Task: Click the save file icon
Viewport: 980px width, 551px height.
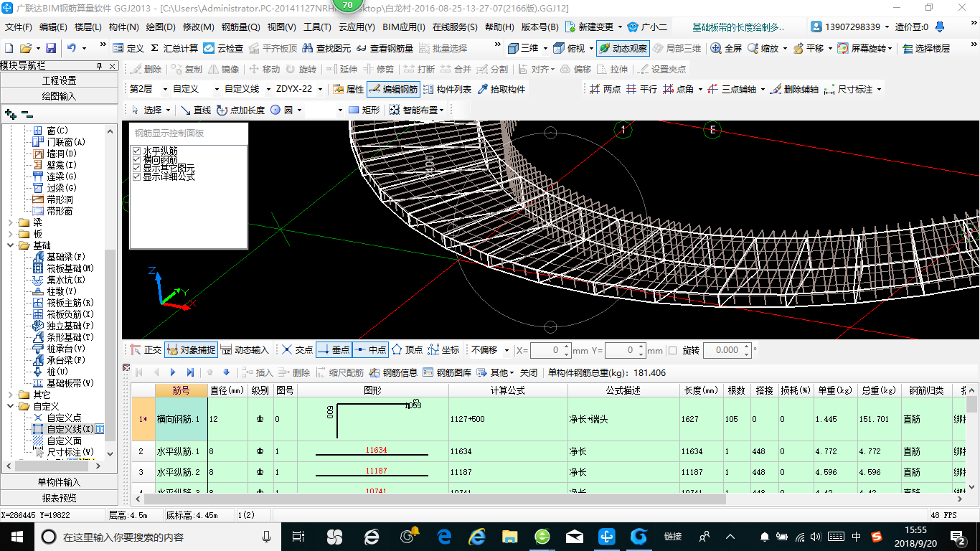Action: tap(51, 48)
